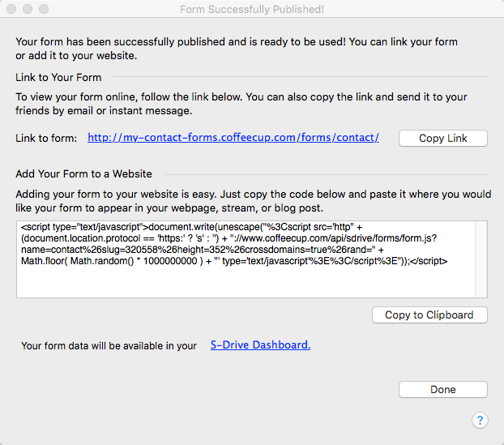Close the dialog with the close window button
This screenshot has height=445, width=504.
[11, 9]
